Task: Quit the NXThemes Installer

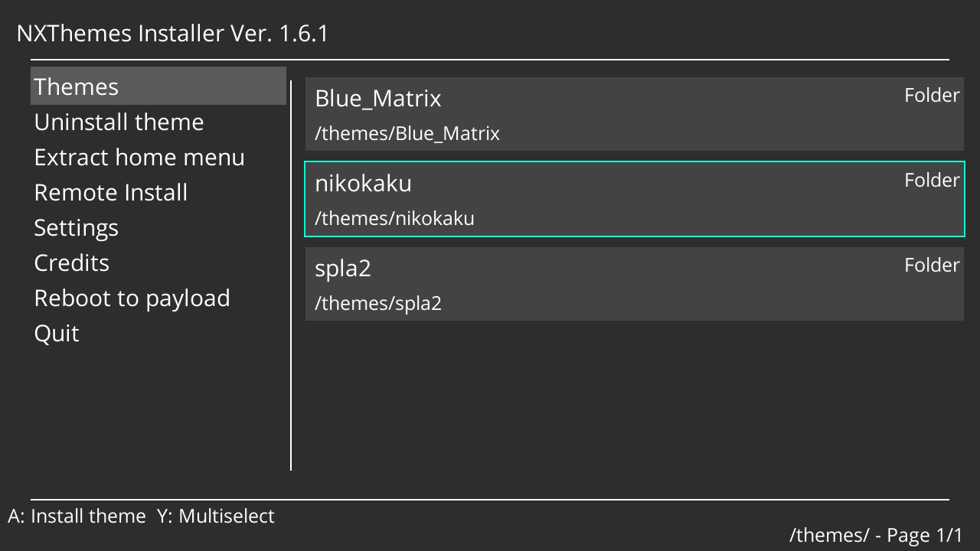Action: coord(56,333)
